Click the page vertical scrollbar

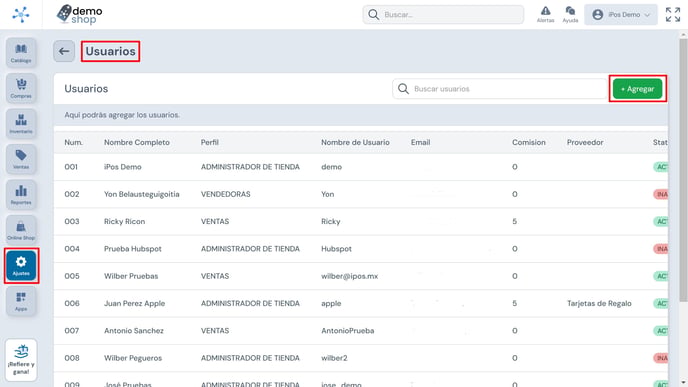tap(683, 170)
